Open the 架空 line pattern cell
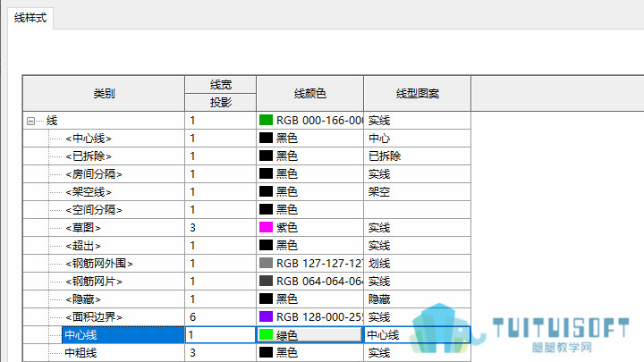644x362 pixels. (418, 192)
